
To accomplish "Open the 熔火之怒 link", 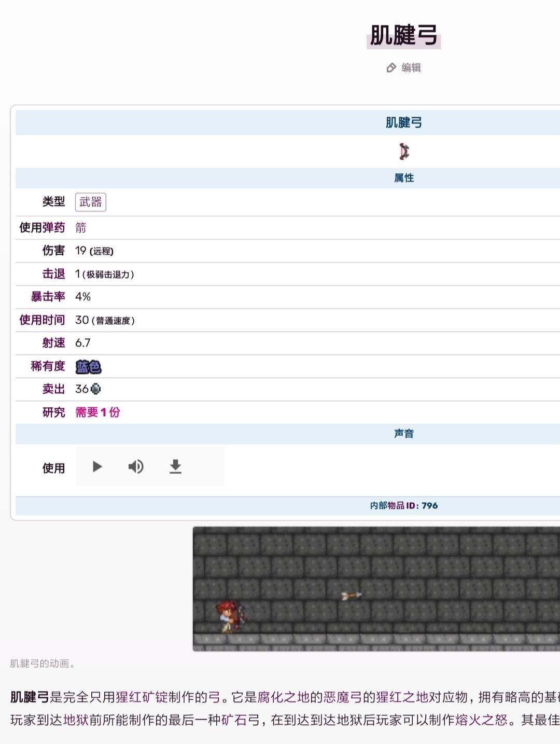I will point(481,720).
